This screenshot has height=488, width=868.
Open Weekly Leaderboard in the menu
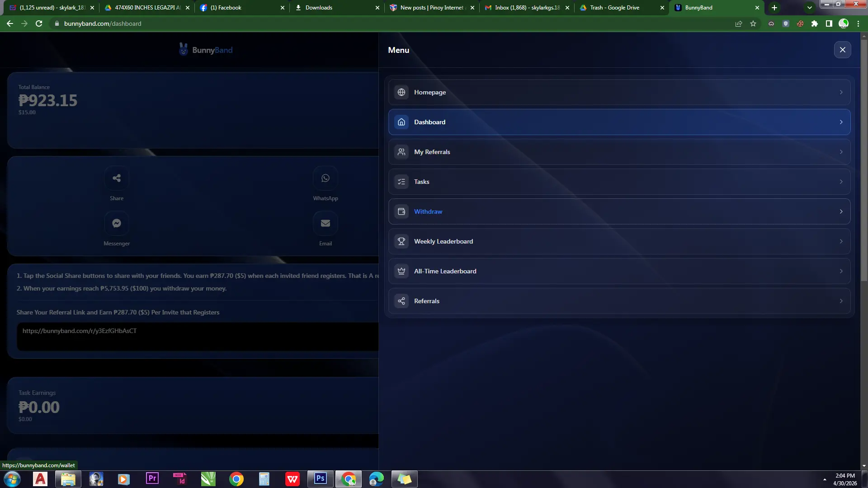(x=619, y=241)
